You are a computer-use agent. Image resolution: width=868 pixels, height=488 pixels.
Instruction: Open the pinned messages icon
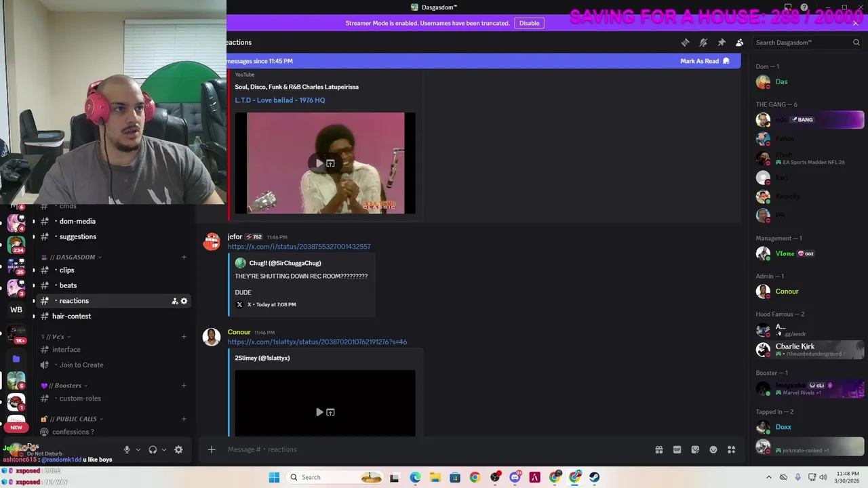click(722, 42)
